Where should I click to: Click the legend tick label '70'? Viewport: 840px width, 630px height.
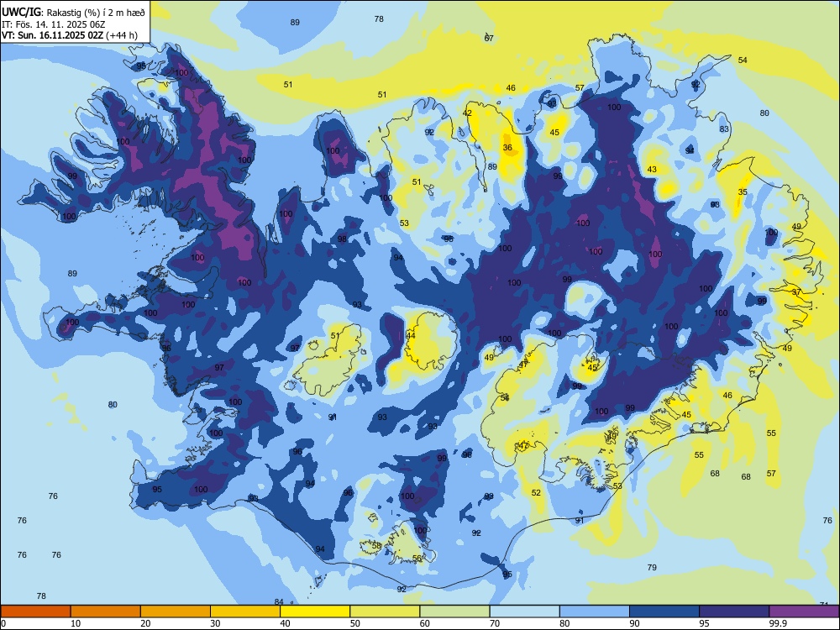click(x=495, y=623)
